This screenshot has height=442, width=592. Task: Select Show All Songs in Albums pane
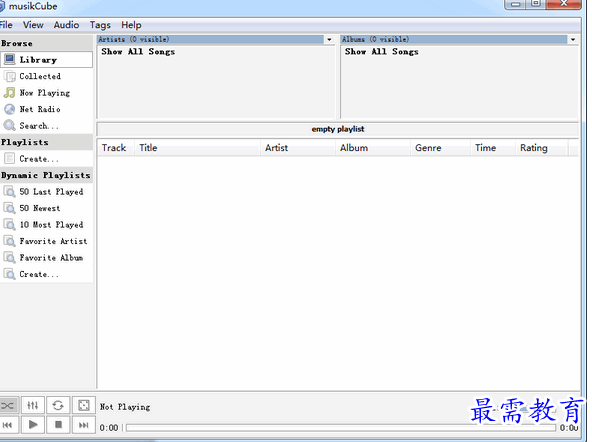point(382,52)
